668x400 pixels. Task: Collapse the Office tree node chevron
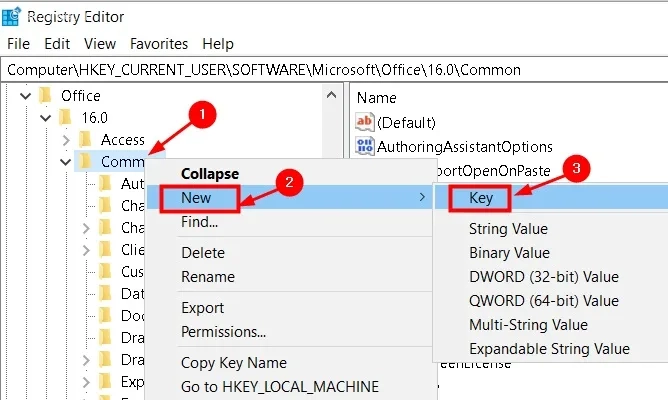(x=23, y=96)
